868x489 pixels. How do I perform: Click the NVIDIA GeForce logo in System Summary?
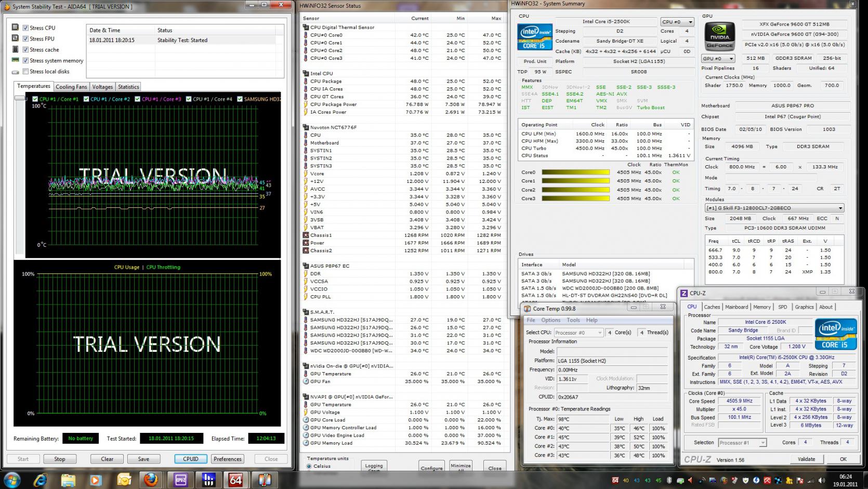coord(719,36)
